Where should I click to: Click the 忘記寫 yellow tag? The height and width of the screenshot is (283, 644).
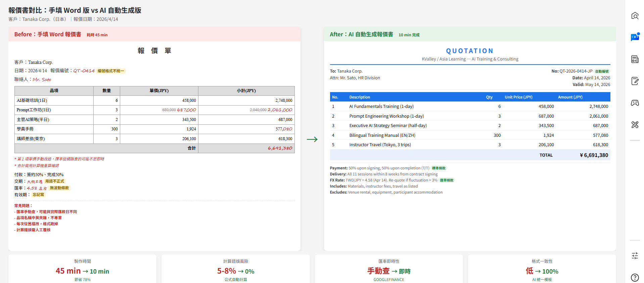coord(38,195)
